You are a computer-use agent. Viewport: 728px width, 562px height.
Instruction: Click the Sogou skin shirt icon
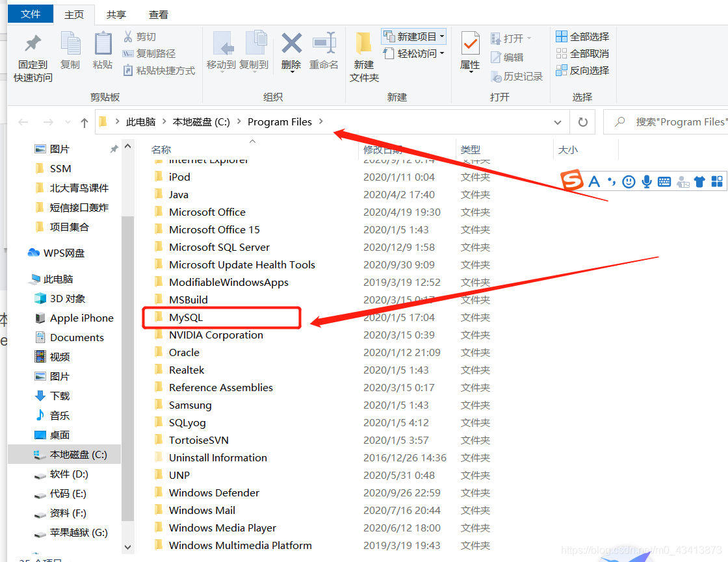(x=699, y=181)
